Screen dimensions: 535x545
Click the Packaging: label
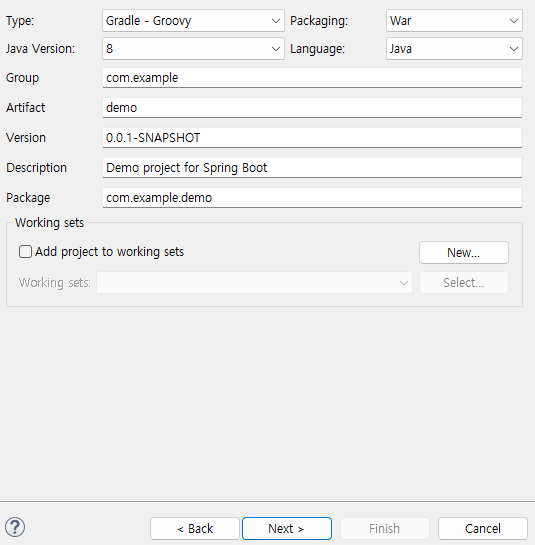pyautogui.click(x=319, y=21)
